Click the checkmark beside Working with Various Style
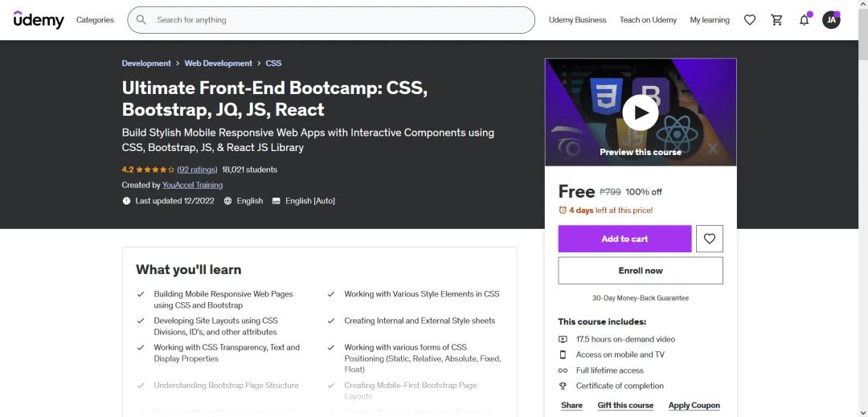 [331, 294]
